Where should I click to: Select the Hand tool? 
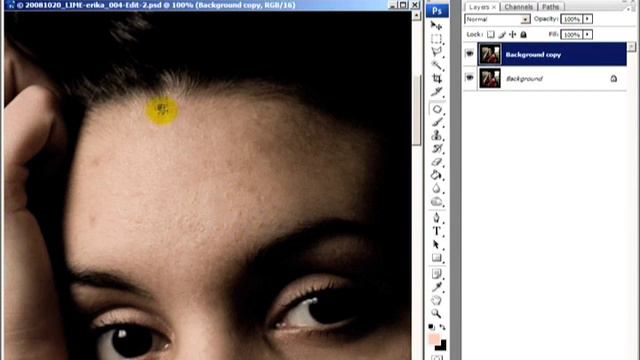coord(436,300)
